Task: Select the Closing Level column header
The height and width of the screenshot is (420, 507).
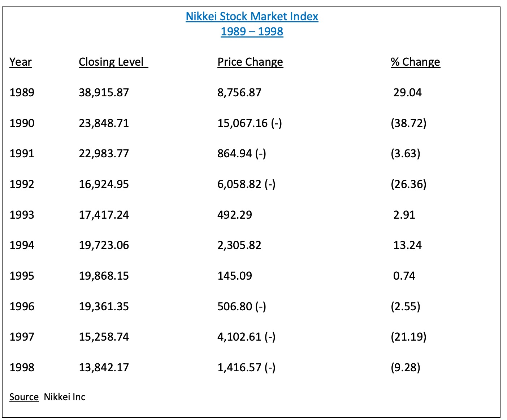Action: coord(113,62)
